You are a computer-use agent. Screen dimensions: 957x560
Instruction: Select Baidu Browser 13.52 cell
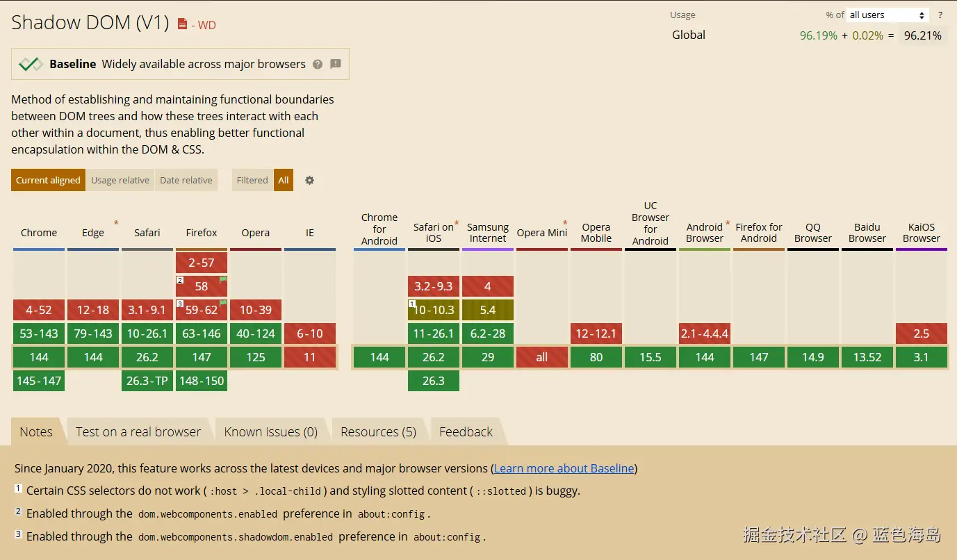click(867, 357)
